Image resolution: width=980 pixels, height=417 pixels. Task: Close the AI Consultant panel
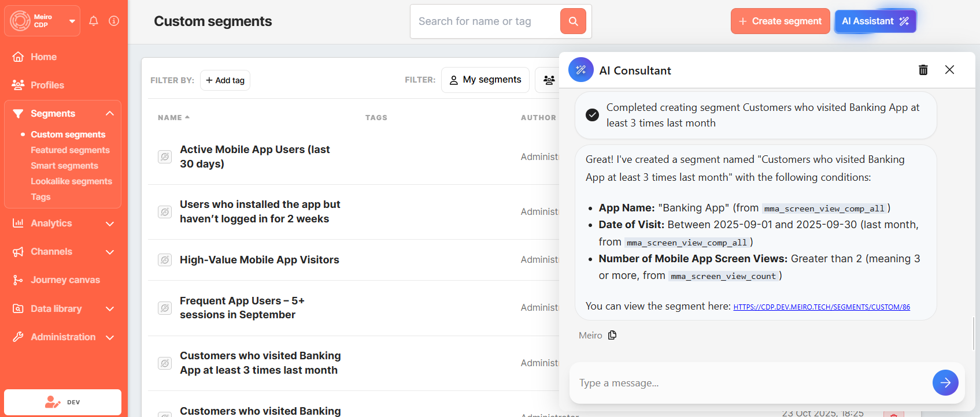point(949,70)
